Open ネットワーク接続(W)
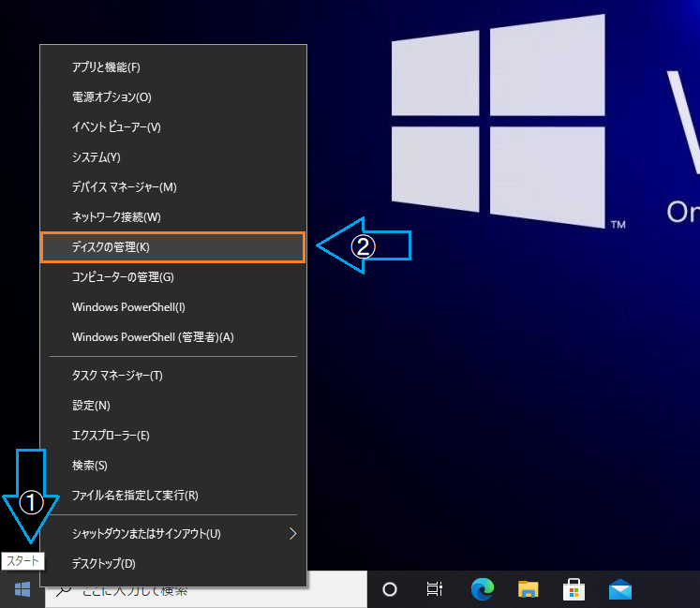This screenshot has width=700, height=608. tap(173, 217)
